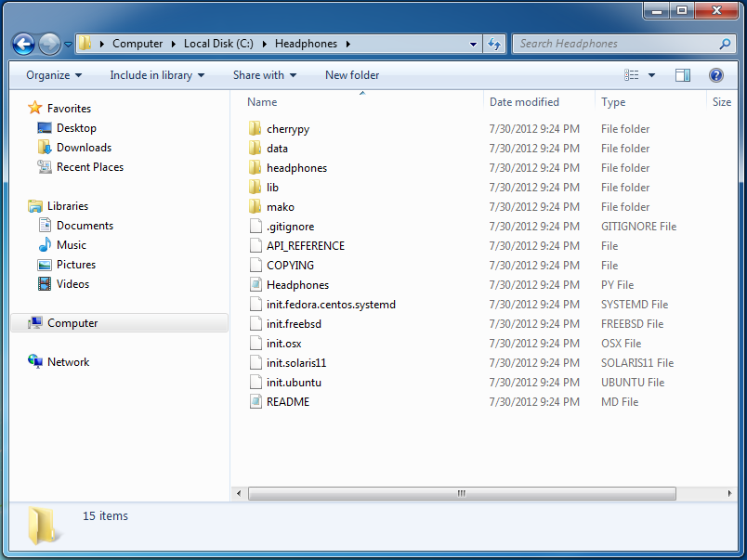
Task: Expand the arrow after the Headphones breadcrumb
Action: click(348, 44)
